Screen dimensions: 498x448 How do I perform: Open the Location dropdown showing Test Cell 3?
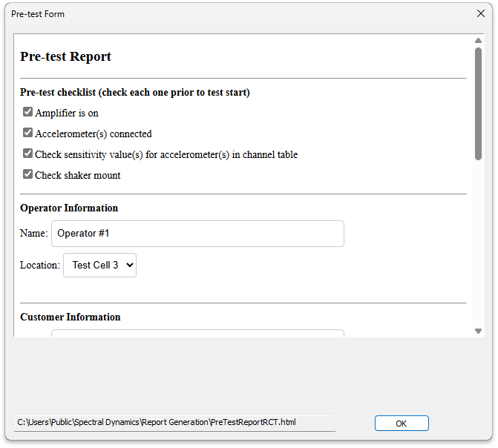[99, 265]
